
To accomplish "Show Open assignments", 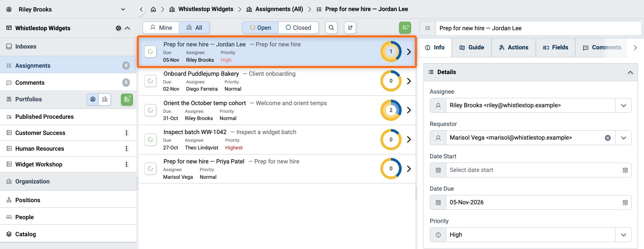I will pyautogui.click(x=260, y=28).
